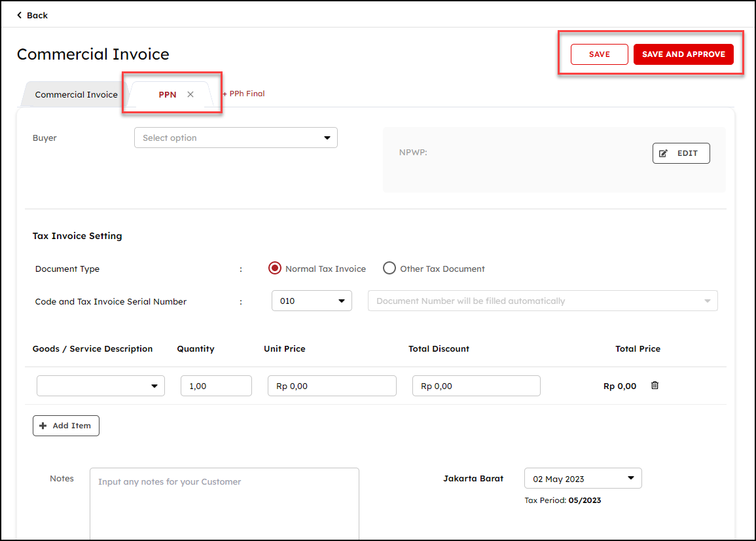Click the Unit Price input field
The width and height of the screenshot is (756, 541).
[332, 386]
